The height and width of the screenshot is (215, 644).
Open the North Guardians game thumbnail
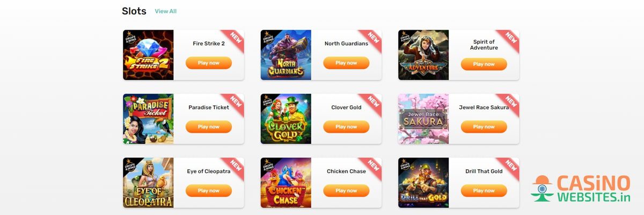[286, 55]
